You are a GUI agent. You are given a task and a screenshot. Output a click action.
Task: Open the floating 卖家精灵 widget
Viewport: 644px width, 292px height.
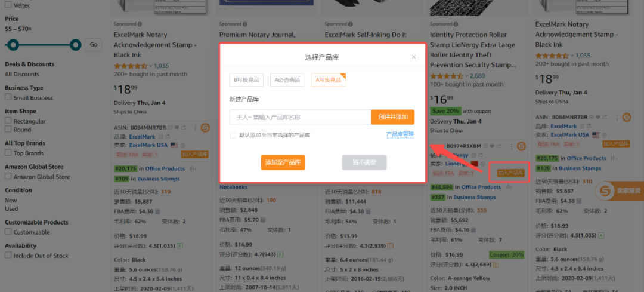coord(620,191)
